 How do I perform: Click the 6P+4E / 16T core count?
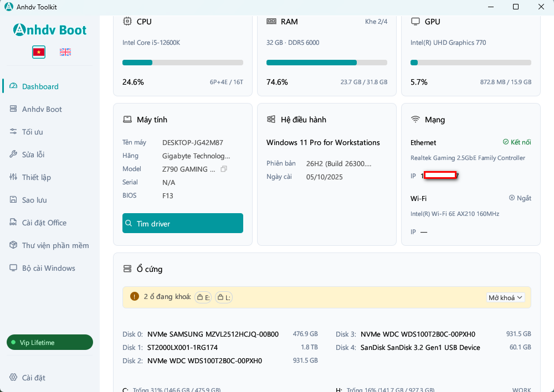coord(227,82)
